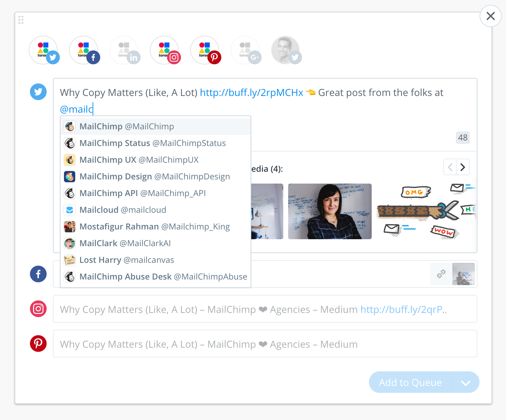Click into the Instagram caption field
This screenshot has height=420, width=506.
[x=265, y=309]
